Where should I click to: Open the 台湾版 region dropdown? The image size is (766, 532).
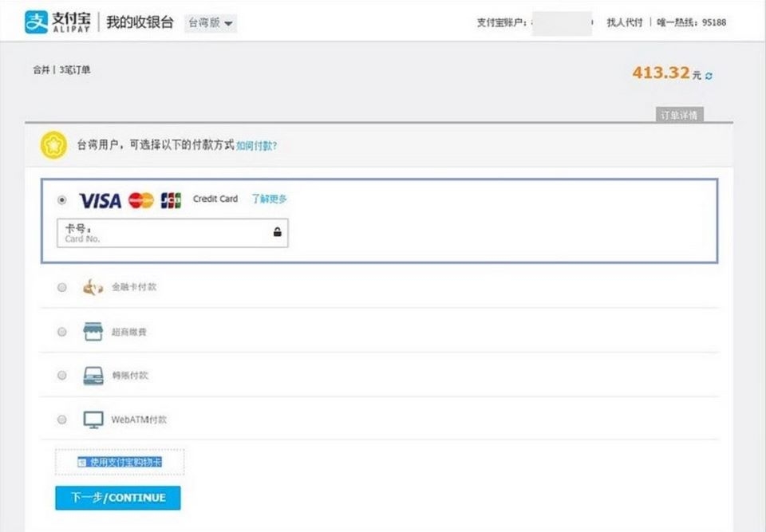click(x=211, y=23)
